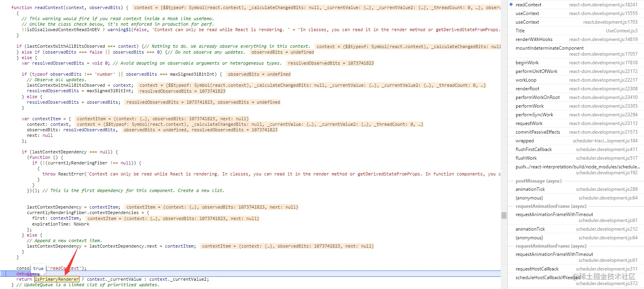644x289 pixels.
Task: Select the readContext call stack frame
Action: [576, 5]
